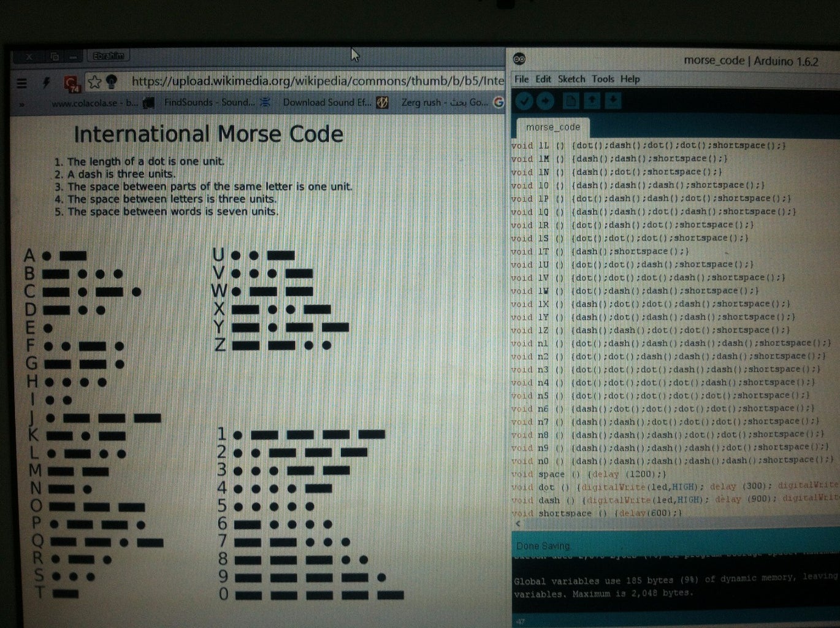Image resolution: width=840 pixels, height=628 pixels.
Task: Open the Sketch menu
Action: (571, 79)
